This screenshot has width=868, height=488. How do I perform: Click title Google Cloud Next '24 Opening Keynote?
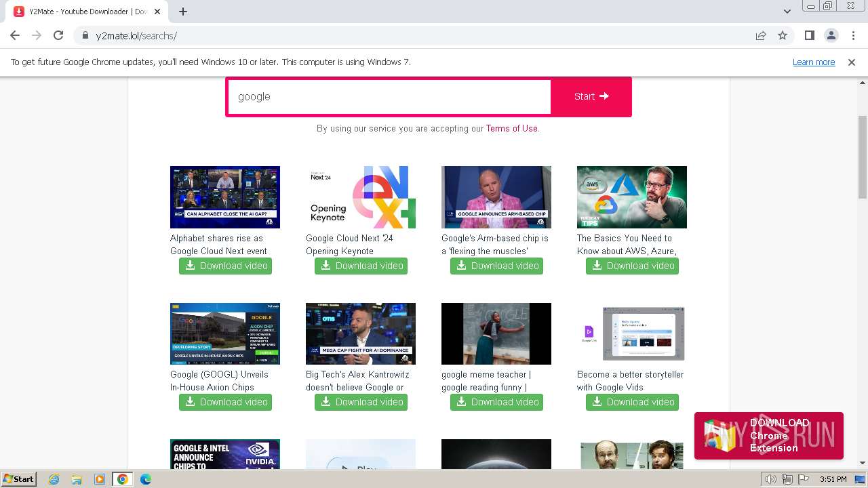[349, 245]
